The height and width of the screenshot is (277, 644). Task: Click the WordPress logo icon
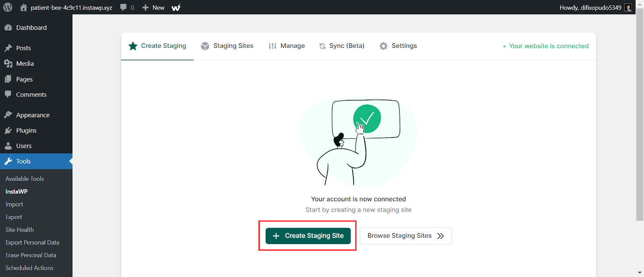pyautogui.click(x=8, y=7)
